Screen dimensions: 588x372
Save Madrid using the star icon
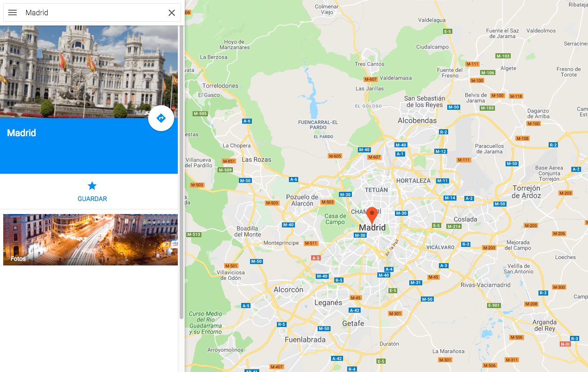(x=92, y=186)
